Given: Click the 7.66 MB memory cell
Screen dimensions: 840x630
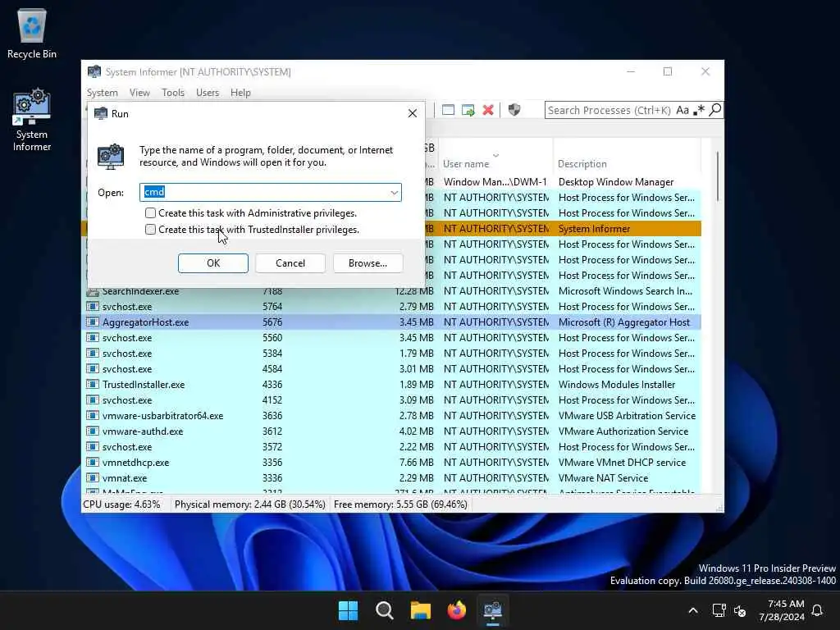Looking at the screenshot, I should (416, 463).
